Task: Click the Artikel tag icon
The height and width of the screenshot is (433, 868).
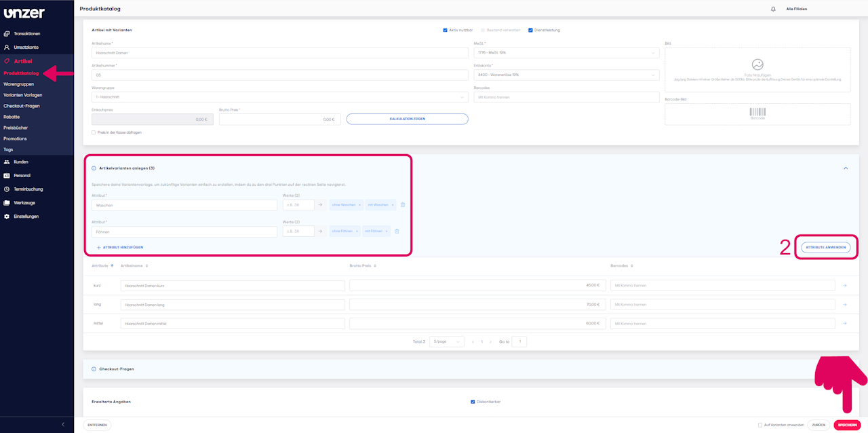Action: pyautogui.click(x=7, y=61)
